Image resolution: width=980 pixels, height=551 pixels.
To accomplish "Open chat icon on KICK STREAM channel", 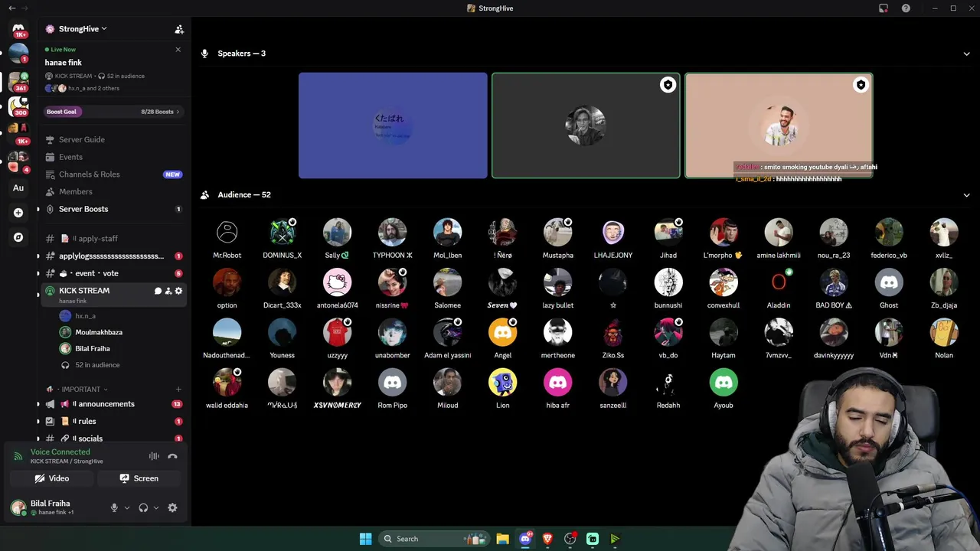I will click(158, 291).
